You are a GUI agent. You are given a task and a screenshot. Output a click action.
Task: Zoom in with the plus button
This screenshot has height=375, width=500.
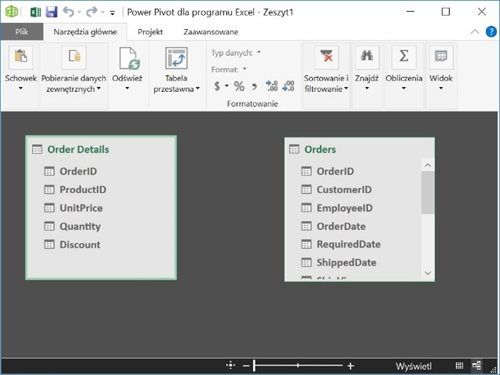pos(350,366)
